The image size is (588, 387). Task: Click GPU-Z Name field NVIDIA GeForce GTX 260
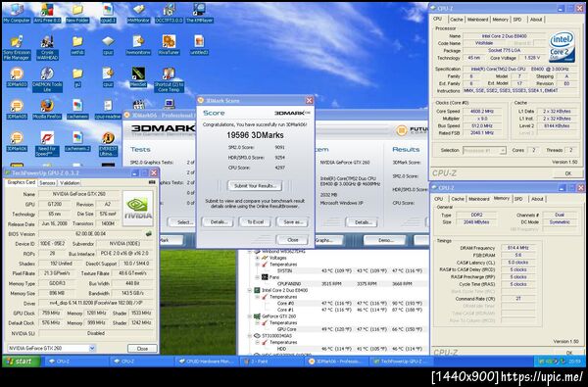tap(79, 194)
